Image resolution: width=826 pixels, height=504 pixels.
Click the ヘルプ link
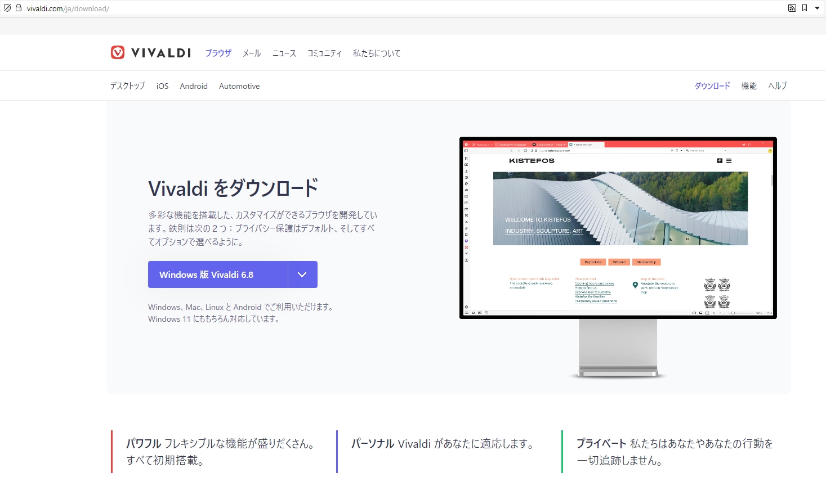click(x=778, y=86)
